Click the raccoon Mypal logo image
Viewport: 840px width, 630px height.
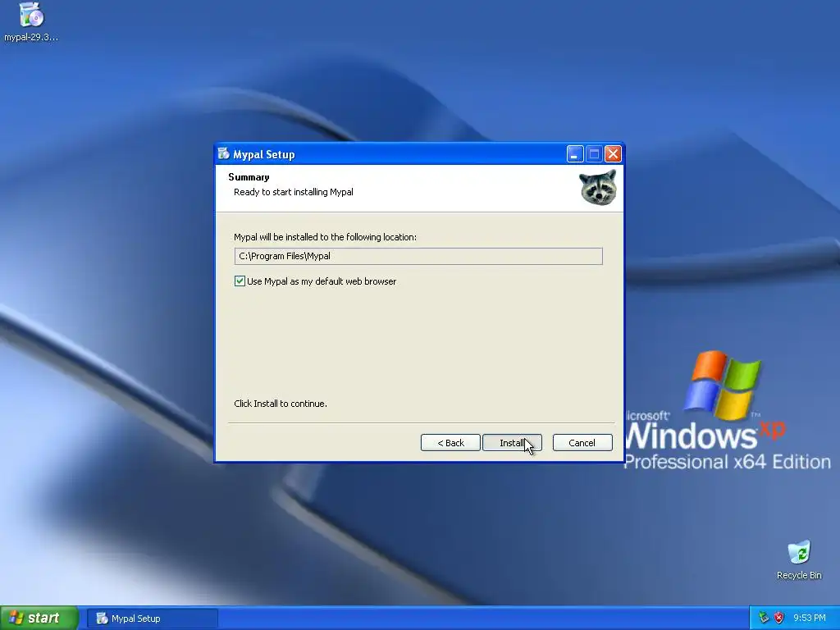(x=598, y=188)
